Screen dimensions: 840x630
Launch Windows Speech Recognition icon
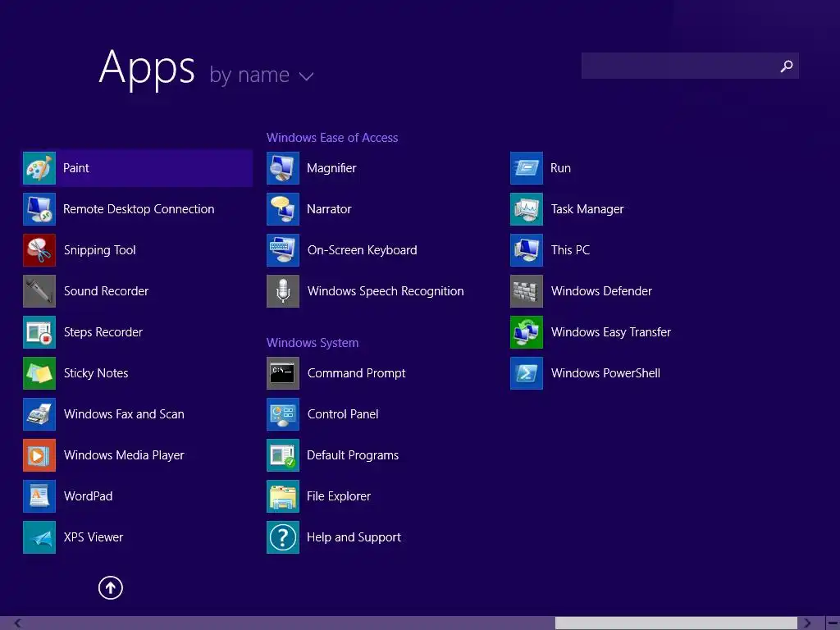pos(283,291)
